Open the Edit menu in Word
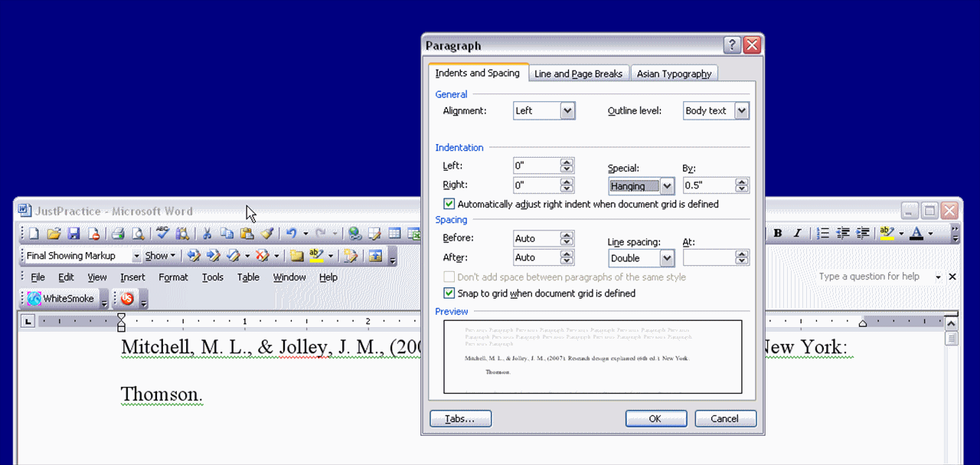The width and height of the screenshot is (980, 465). (x=66, y=277)
